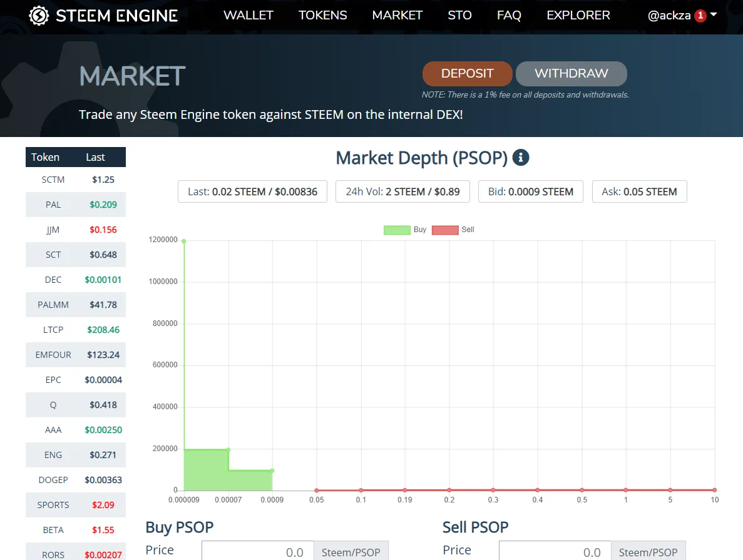Select the BETA token row
The height and width of the screenshot is (560, 743).
click(x=76, y=530)
